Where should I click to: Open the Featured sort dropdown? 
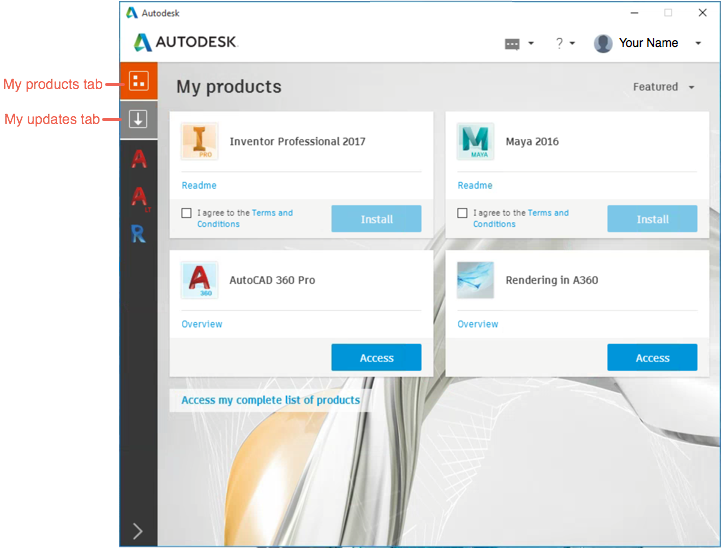point(663,87)
